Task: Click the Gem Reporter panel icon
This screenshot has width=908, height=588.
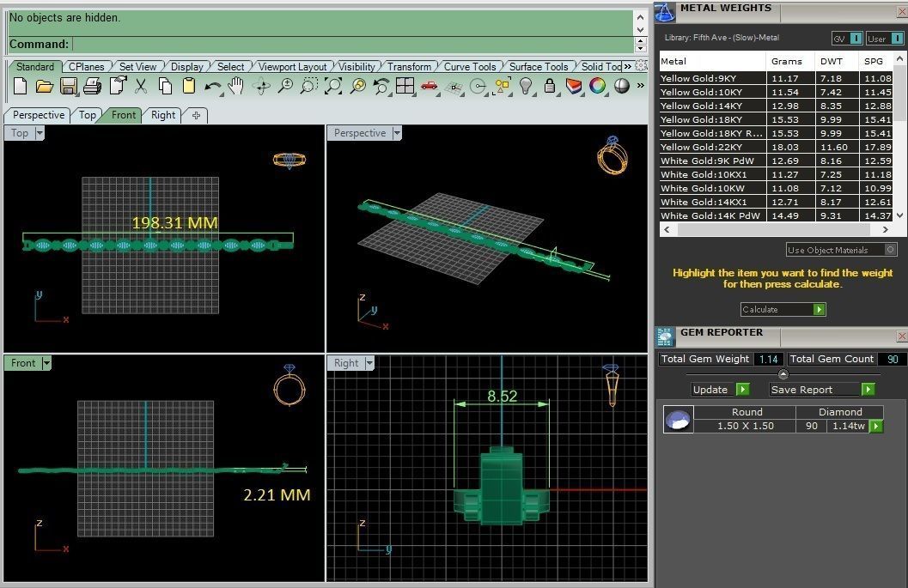Action: (x=665, y=336)
